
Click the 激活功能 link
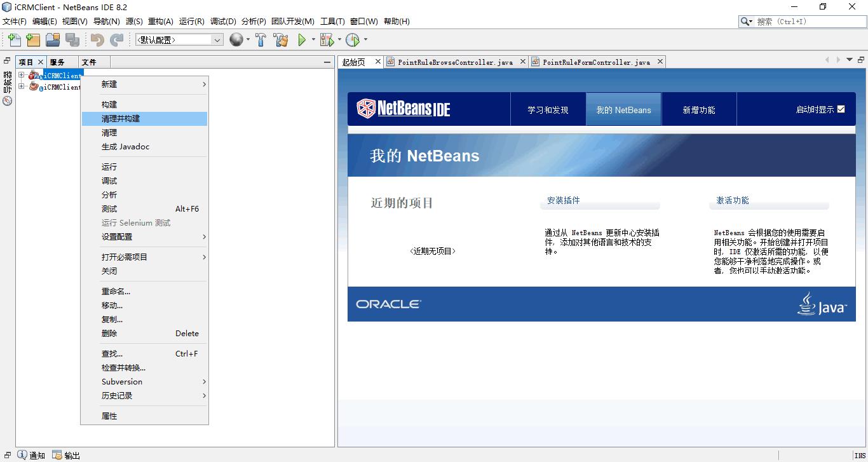tap(733, 200)
